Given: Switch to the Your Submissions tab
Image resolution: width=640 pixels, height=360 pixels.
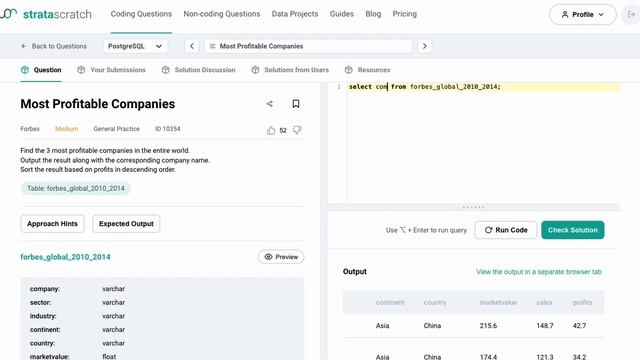Looking at the screenshot, I should (111, 70).
